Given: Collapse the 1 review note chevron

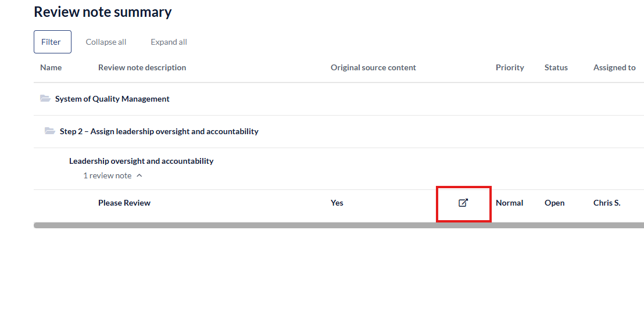Looking at the screenshot, I should coord(139,175).
